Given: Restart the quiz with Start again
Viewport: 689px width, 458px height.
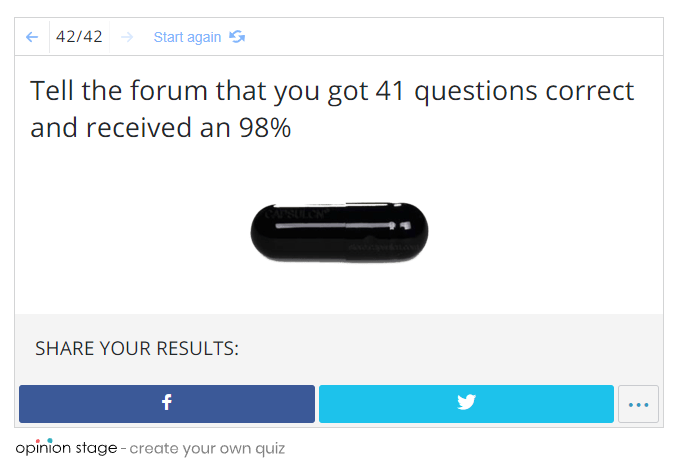Looking at the screenshot, I should tap(187, 37).
